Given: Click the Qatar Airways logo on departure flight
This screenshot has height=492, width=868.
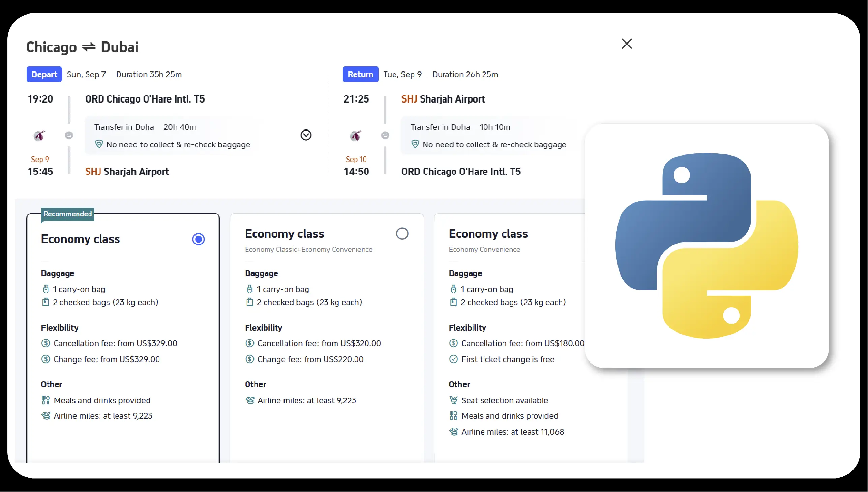Looking at the screenshot, I should [x=39, y=136].
